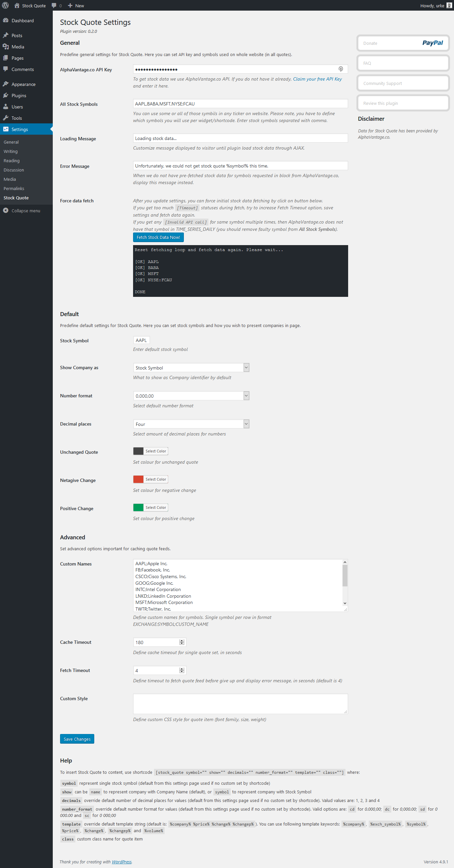The width and height of the screenshot is (454, 868).
Task: Click the Loading Message text field
Action: coord(240,138)
